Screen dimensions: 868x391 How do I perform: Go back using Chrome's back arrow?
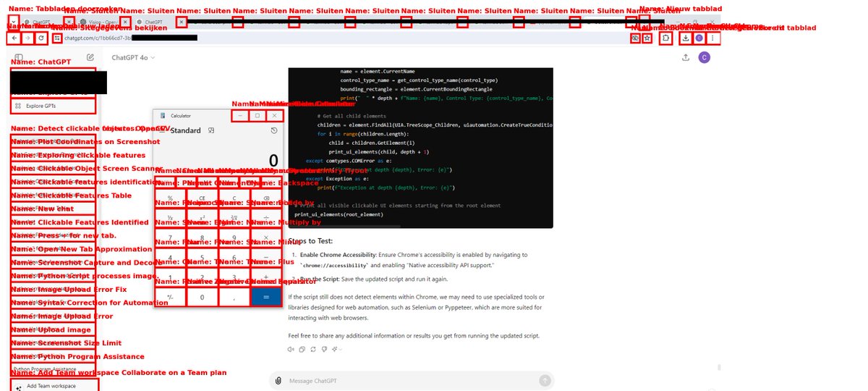coord(15,38)
